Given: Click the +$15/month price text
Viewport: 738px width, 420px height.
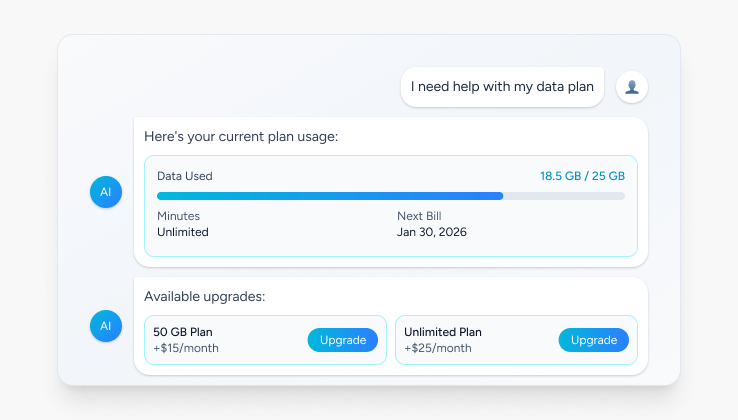Looking at the screenshot, I should (x=186, y=348).
